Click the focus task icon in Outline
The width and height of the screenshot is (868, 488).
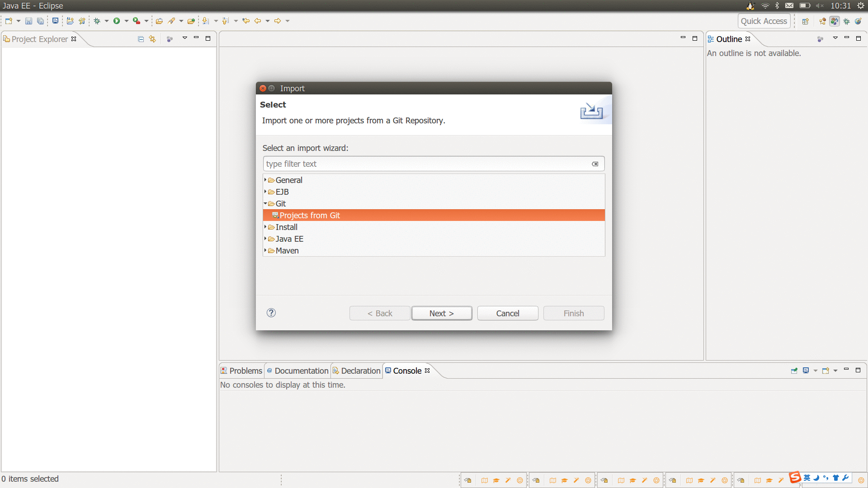[x=821, y=39]
